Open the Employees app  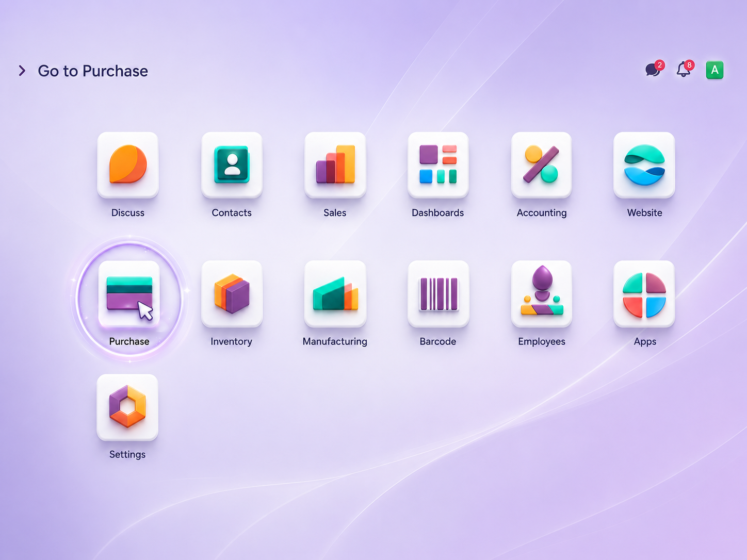[541, 293]
